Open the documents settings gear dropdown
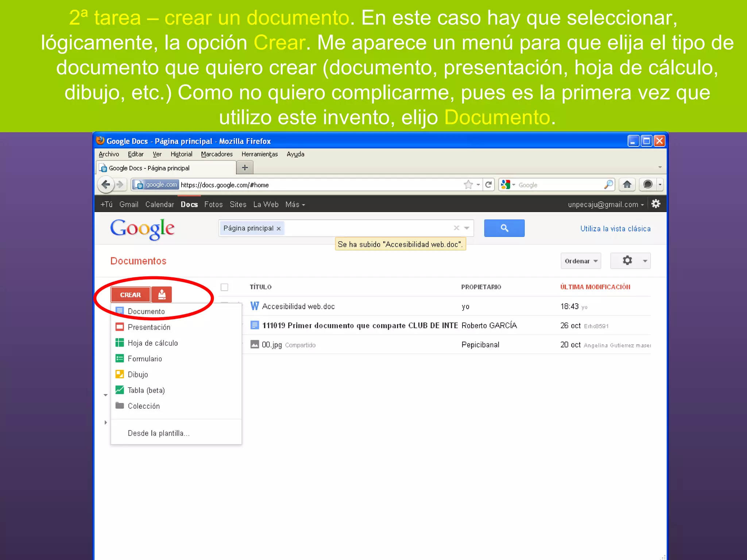Image resolution: width=747 pixels, height=560 pixels. (x=630, y=261)
